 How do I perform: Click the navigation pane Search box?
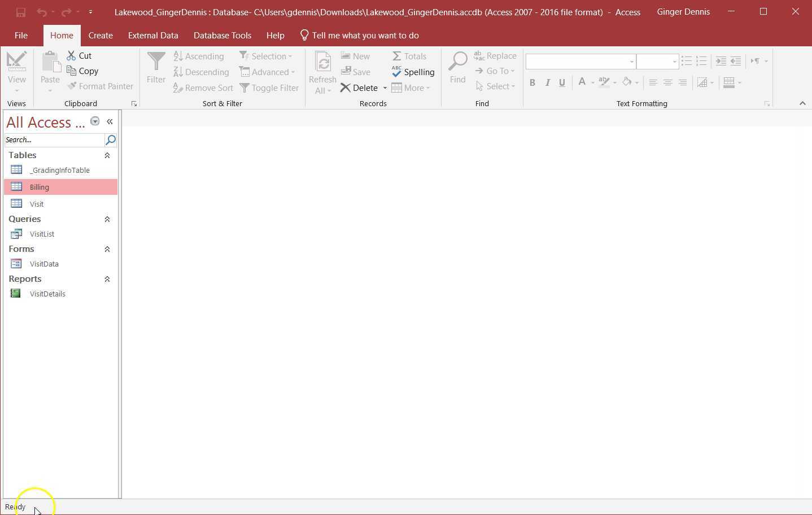54,139
